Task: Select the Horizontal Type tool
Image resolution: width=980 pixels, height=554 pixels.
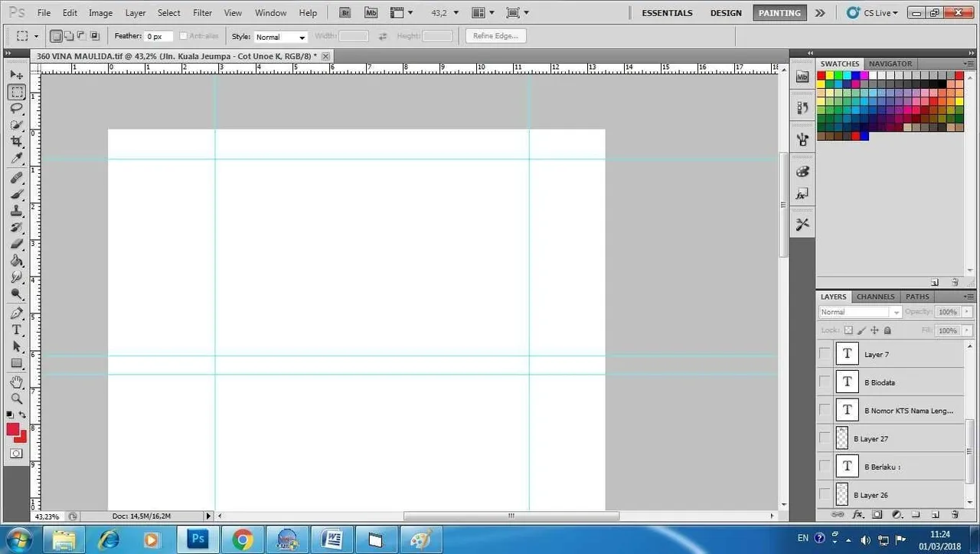Action: [16, 330]
